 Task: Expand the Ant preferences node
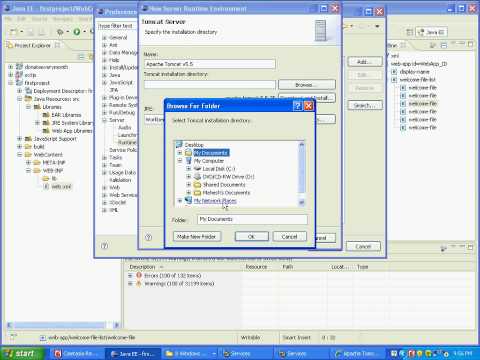click(x=104, y=45)
